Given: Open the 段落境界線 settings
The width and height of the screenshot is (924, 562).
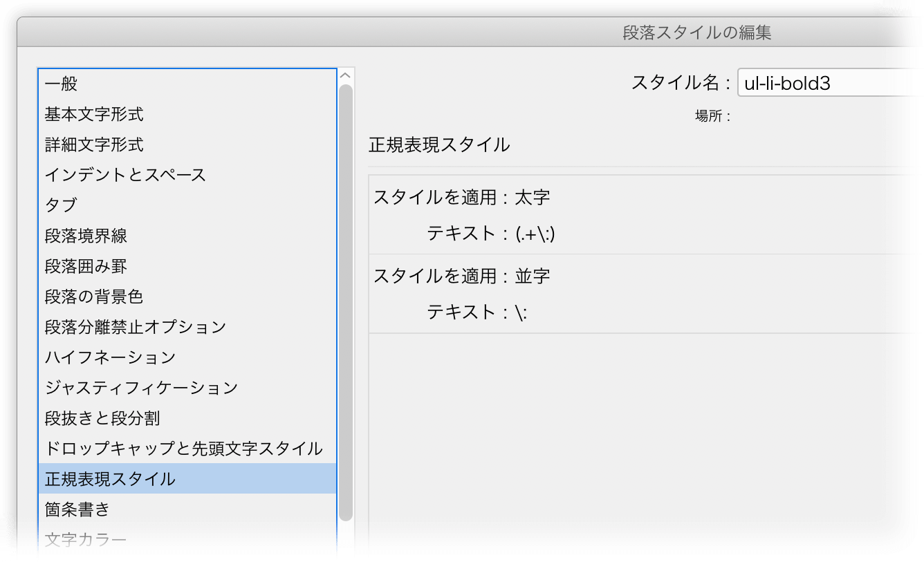Looking at the screenshot, I should [x=187, y=236].
